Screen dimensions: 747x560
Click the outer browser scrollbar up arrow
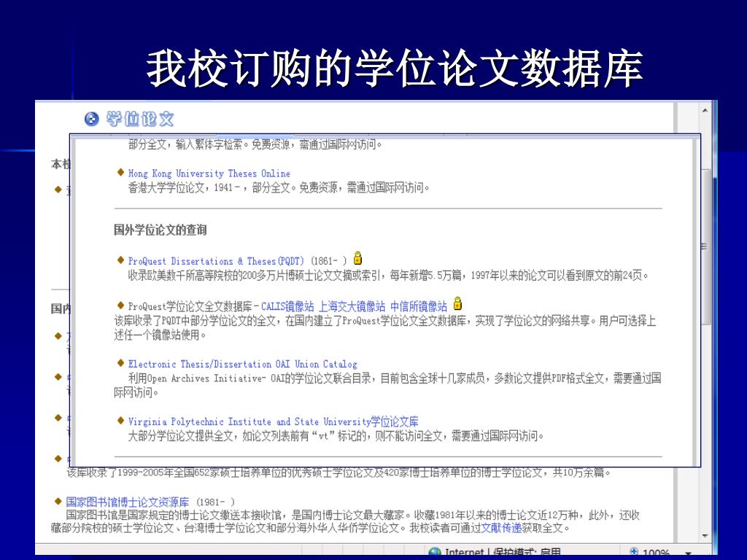point(705,111)
